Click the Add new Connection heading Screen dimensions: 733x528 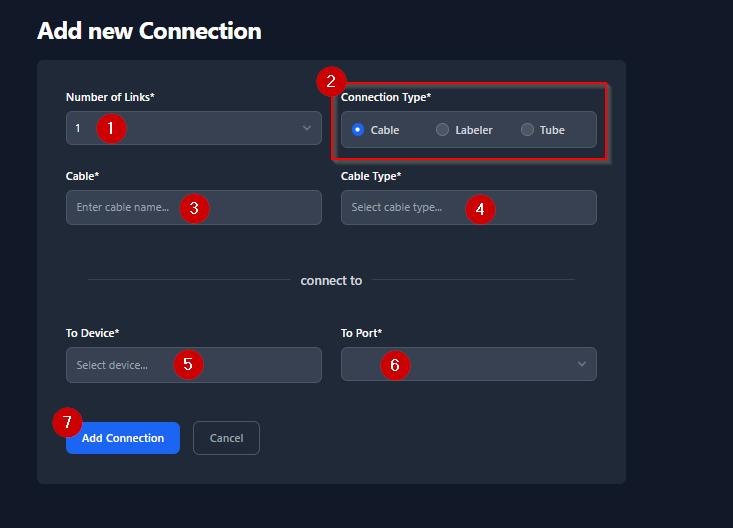[149, 31]
